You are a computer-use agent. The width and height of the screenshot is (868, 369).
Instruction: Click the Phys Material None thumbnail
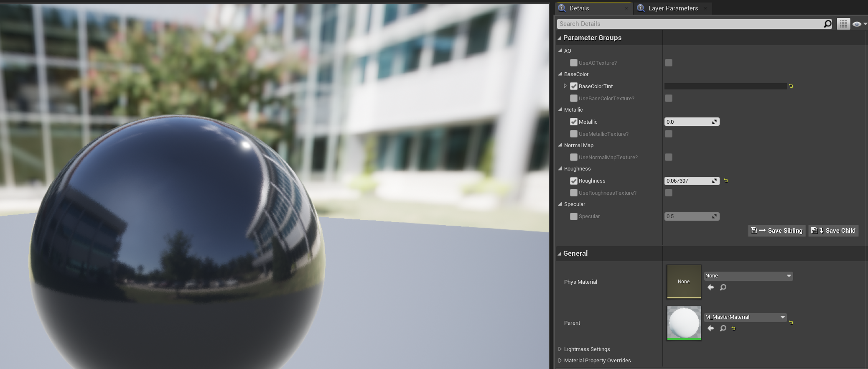(x=684, y=282)
